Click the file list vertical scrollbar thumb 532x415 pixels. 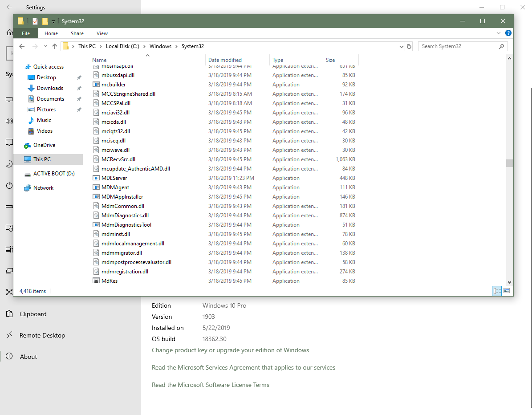[509, 163]
